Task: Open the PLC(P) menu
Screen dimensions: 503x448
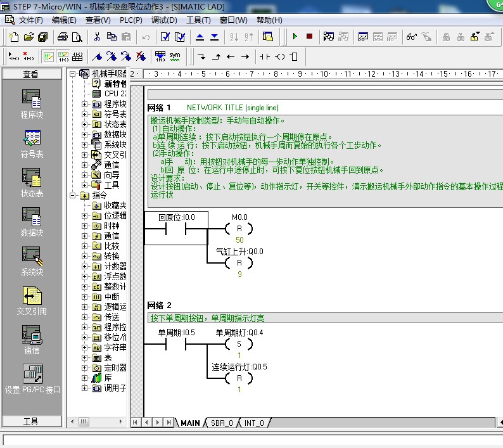Action: pos(131,20)
